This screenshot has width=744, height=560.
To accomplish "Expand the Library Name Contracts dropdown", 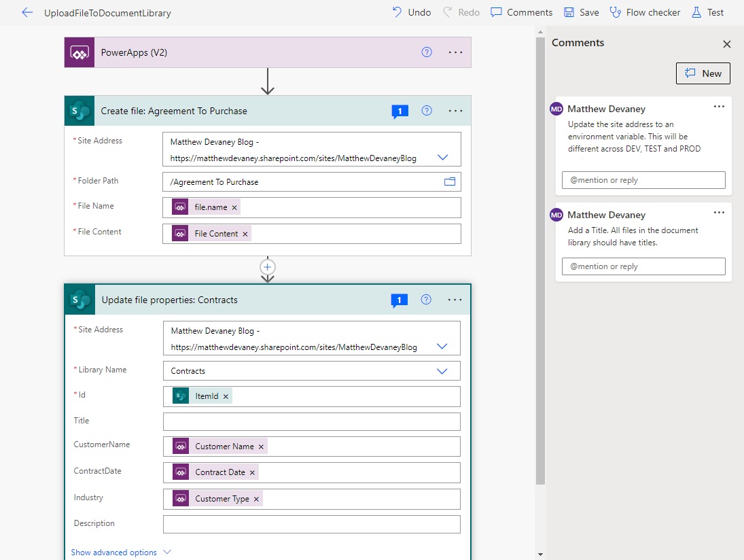I will (442, 371).
